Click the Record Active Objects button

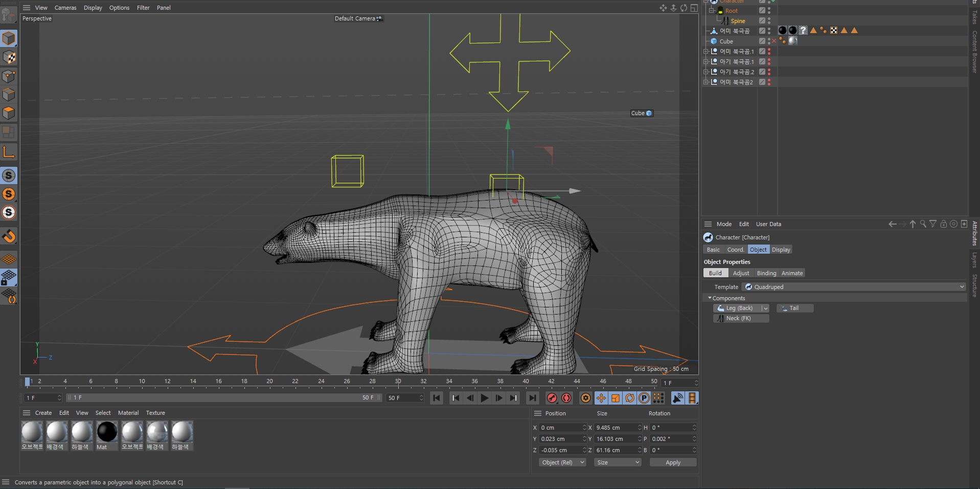click(x=552, y=398)
